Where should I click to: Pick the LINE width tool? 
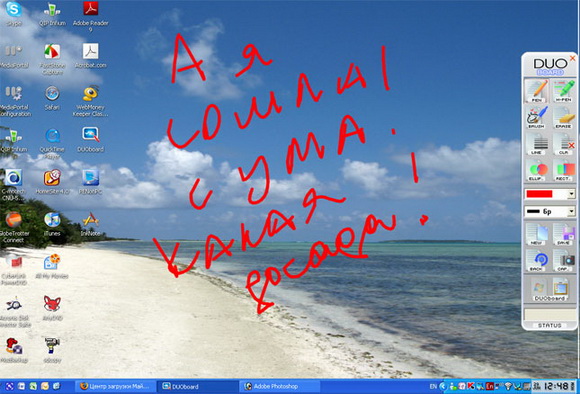point(536,144)
